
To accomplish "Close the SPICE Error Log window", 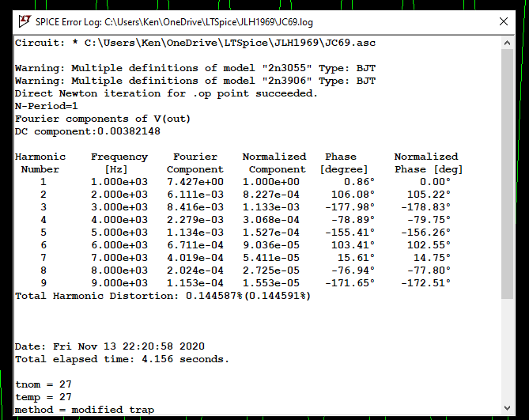I will point(504,21).
